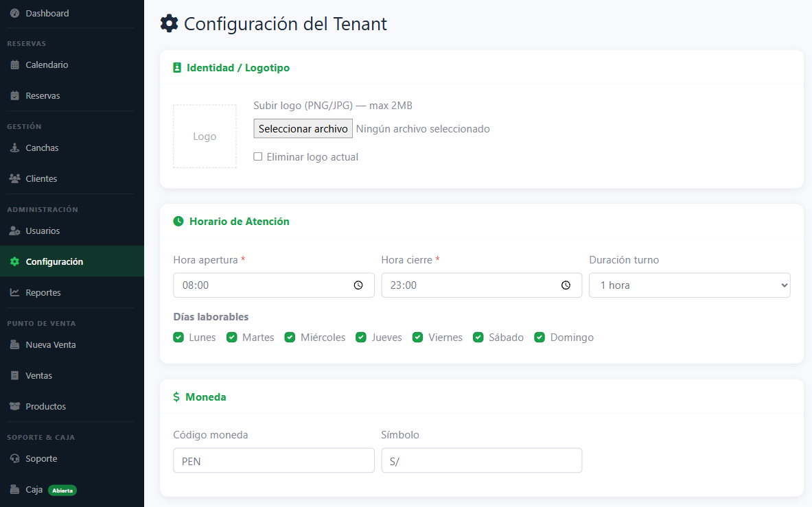Uncheck the Lunes working day

pyautogui.click(x=178, y=338)
